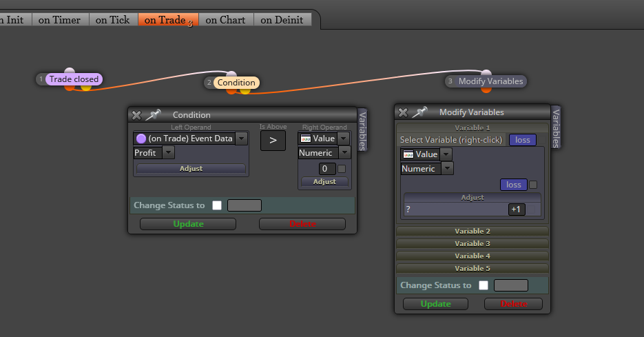Click loss variable next to Select Variable

click(x=522, y=140)
